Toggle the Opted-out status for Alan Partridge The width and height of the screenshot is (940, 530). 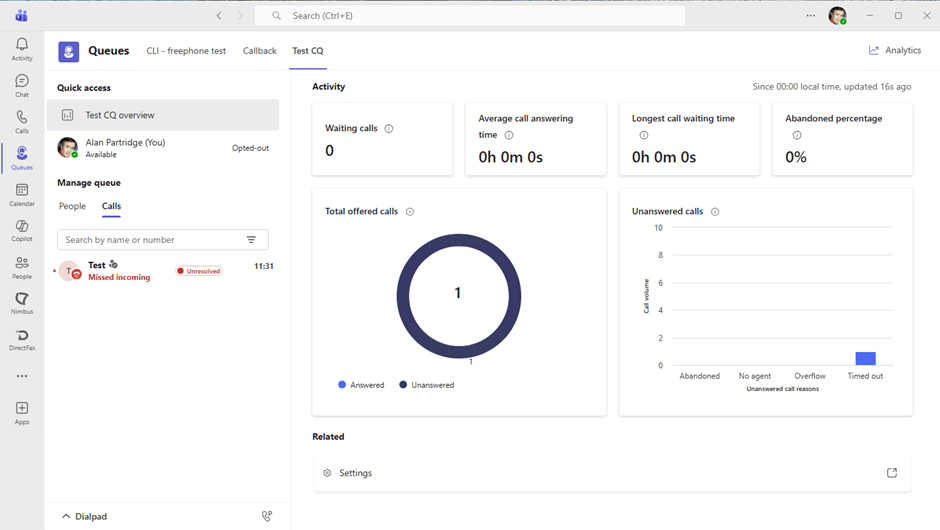click(x=250, y=148)
